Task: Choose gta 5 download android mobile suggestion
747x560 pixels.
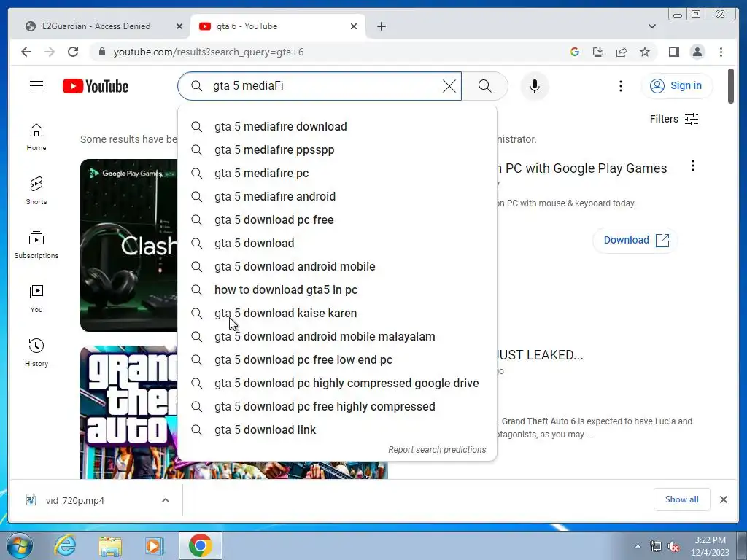Action: [x=337, y=266]
